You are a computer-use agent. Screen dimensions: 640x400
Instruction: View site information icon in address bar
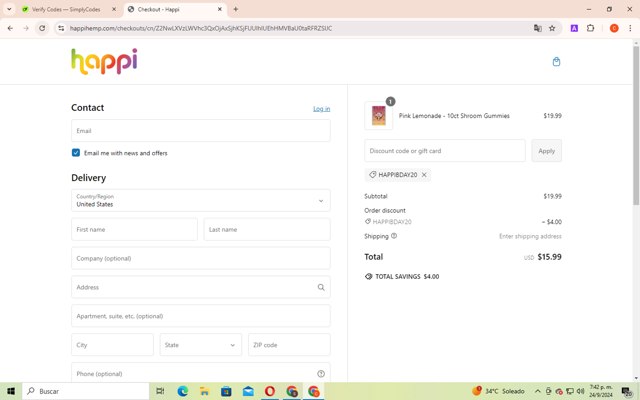(x=61, y=28)
